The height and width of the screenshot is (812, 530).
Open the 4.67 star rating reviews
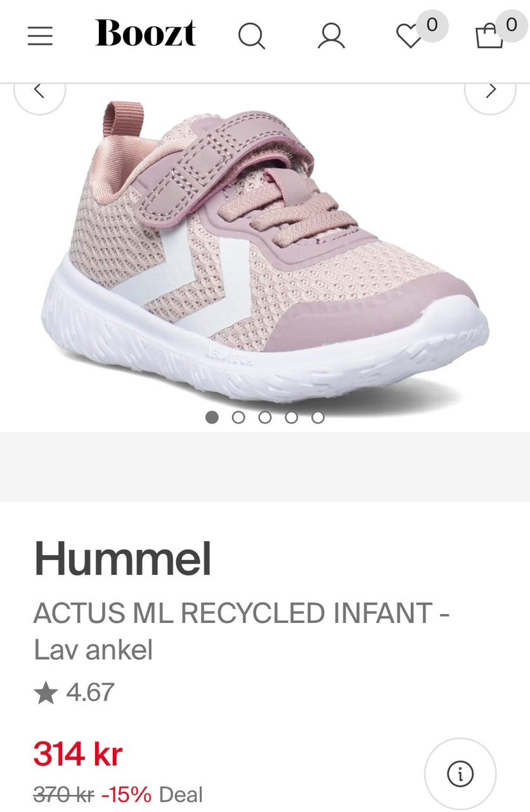coord(74,692)
